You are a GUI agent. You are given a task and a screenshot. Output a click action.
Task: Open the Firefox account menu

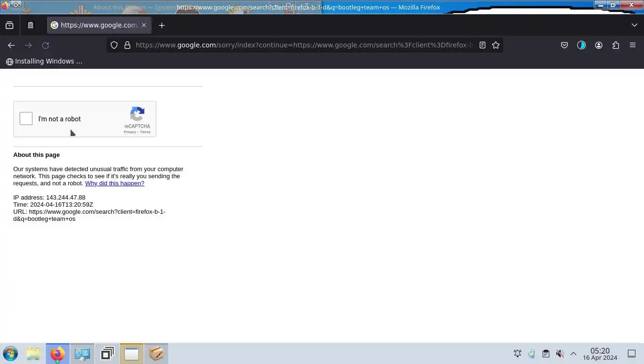599,45
